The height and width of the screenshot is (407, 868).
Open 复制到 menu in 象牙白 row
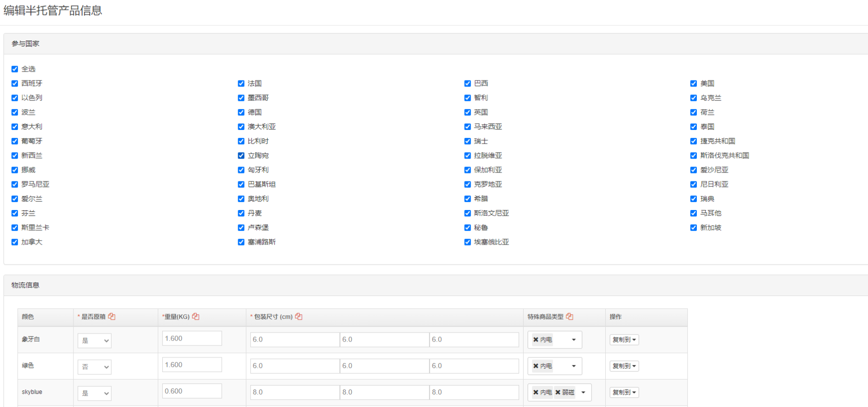624,339
